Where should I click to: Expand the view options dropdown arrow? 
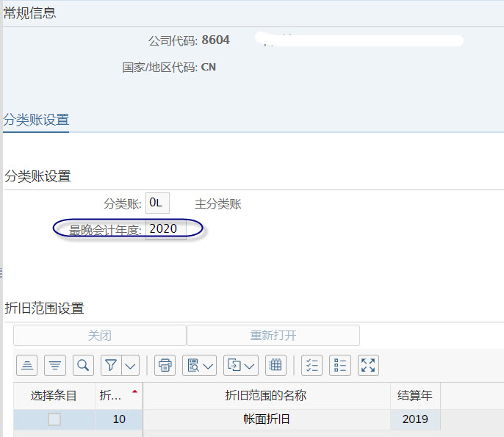209,366
